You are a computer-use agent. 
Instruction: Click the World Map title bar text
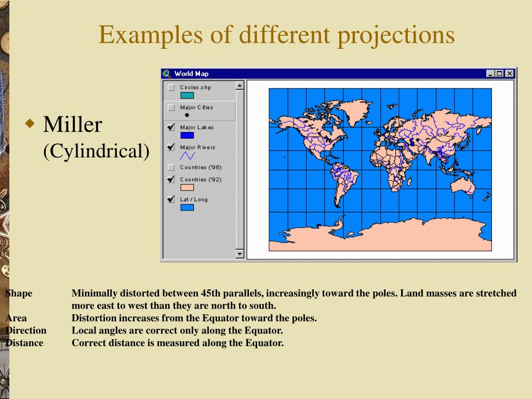[x=191, y=74]
